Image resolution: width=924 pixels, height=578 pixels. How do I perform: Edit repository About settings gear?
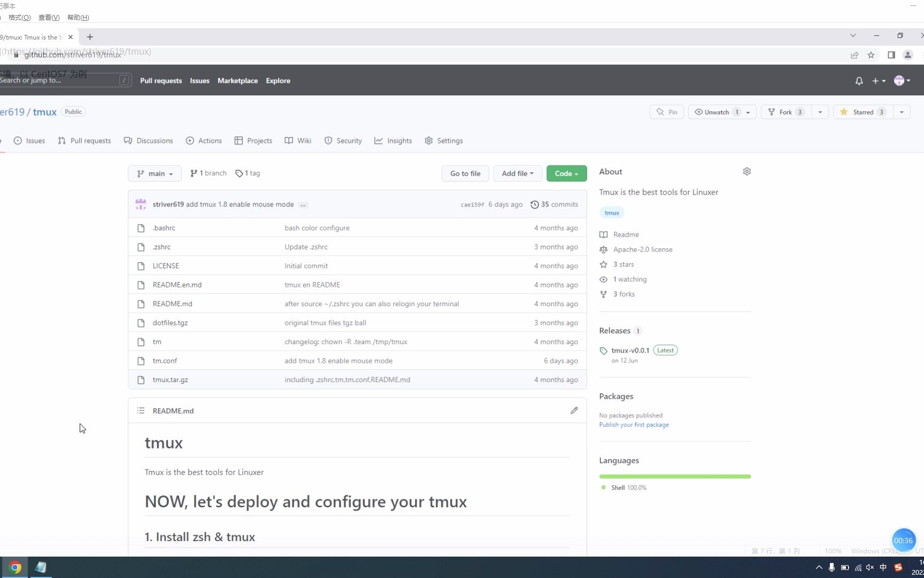[x=747, y=171]
